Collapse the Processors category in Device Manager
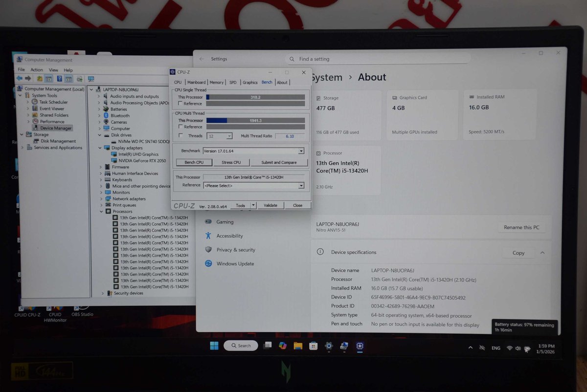587x392 pixels. pyautogui.click(x=101, y=212)
